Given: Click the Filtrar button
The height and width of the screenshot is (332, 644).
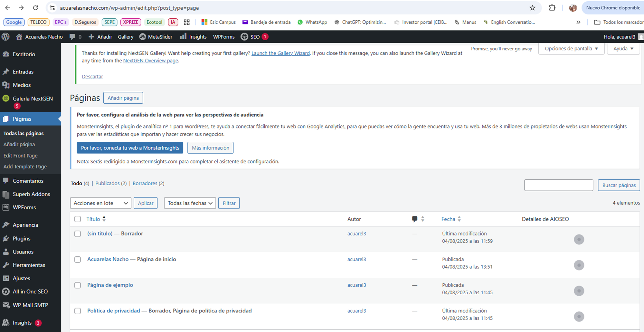Looking at the screenshot, I should tap(229, 203).
